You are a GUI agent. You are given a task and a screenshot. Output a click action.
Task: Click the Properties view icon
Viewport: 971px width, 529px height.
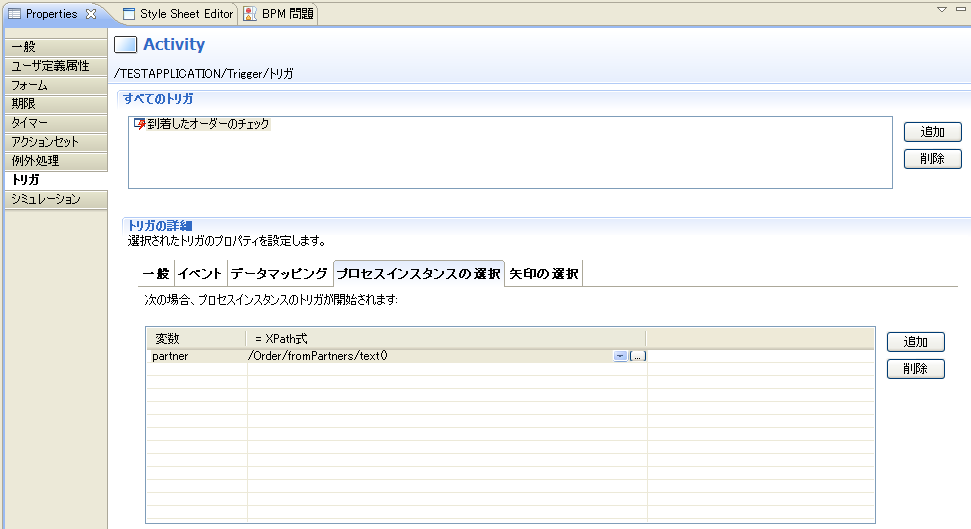(x=15, y=14)
